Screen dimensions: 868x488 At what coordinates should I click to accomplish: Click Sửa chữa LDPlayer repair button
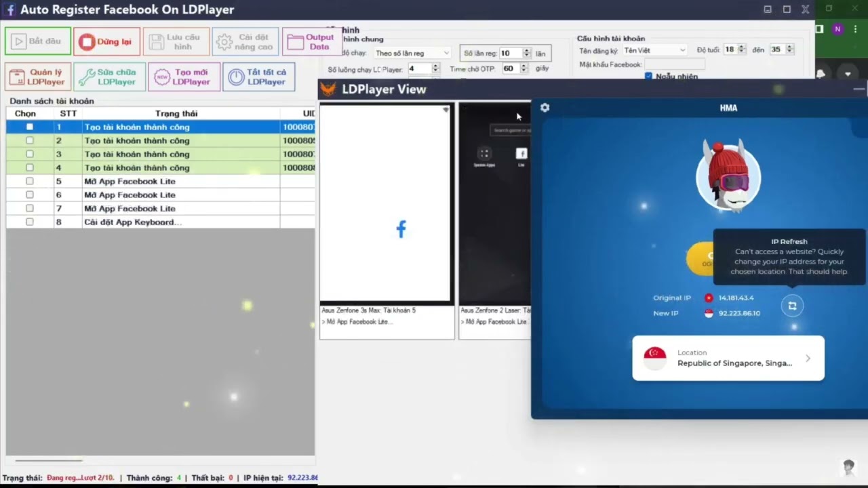click(110, 77)
